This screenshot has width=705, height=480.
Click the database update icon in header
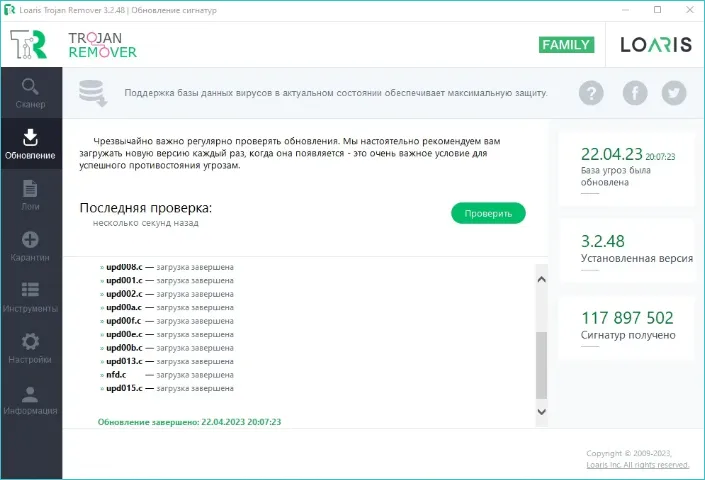[x=93, y=93]
